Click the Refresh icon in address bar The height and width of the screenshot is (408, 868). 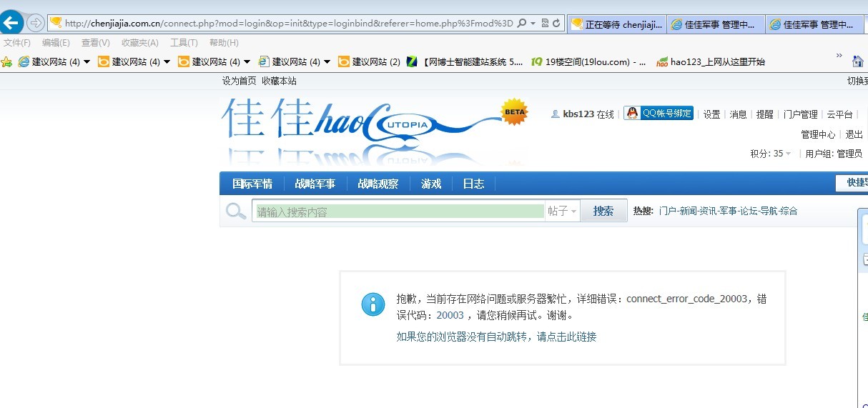(556, 23)
